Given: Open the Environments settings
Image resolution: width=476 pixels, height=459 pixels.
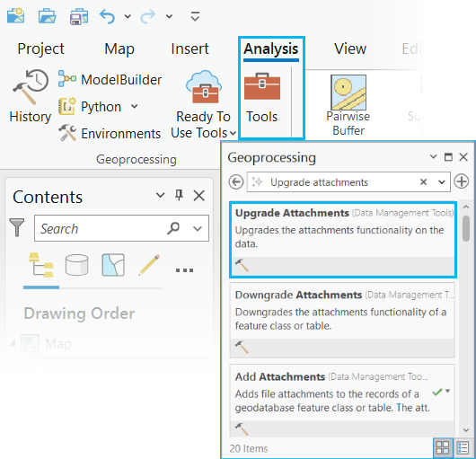Looking at the screenshot, I should (x=110, y=133).
